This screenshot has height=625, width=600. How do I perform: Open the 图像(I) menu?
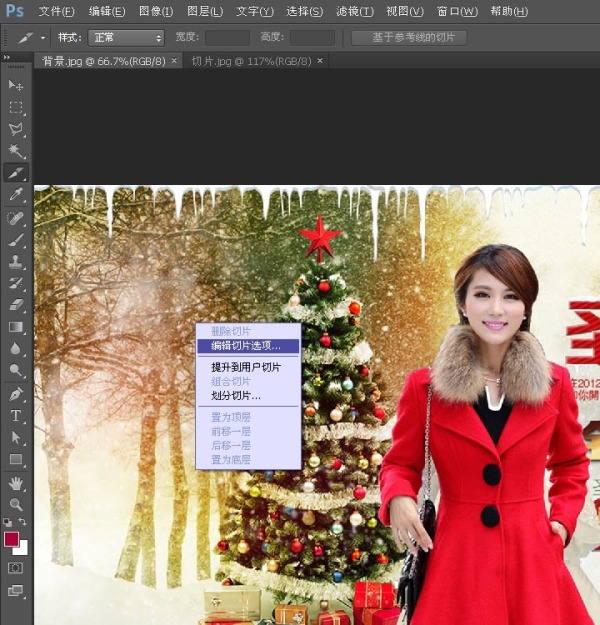tap(156, 11)
